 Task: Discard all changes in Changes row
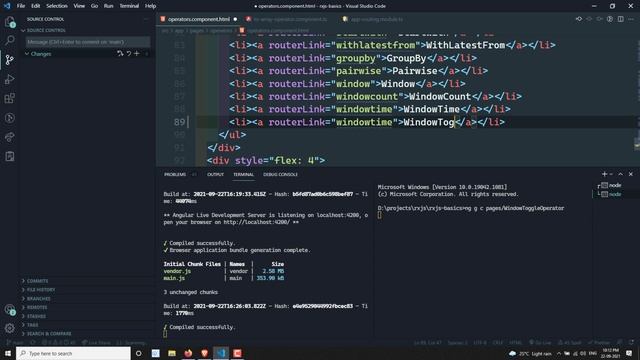pyautogui.click(x=129, y=53)
